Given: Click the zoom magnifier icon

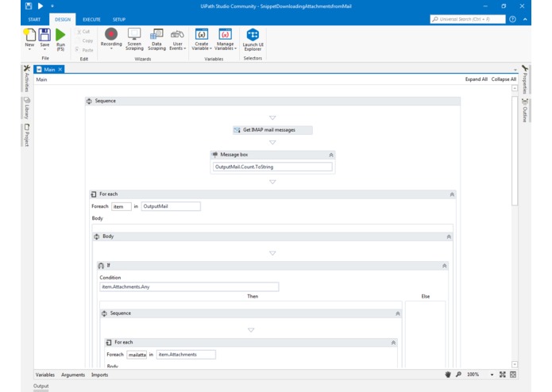Looking at the screenshot, I should pos(458,375).
